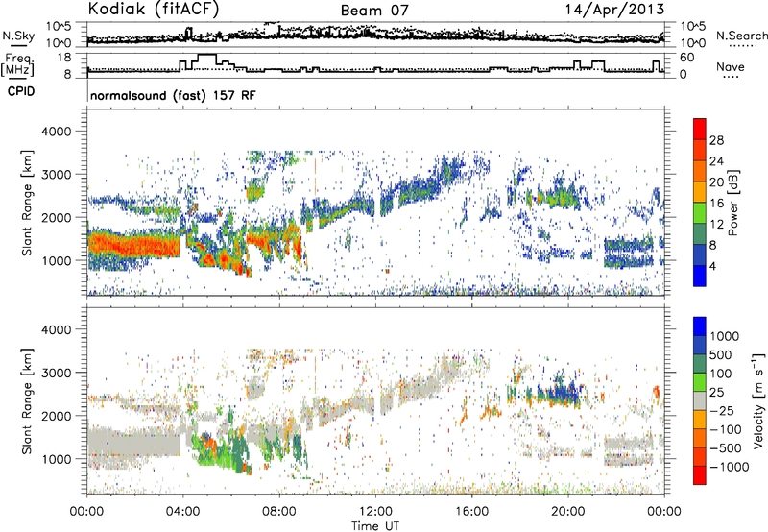This screenshot has width=768, height=532.
Task: Click the left '10^5' noise axis tick
Action: (59, 27)
